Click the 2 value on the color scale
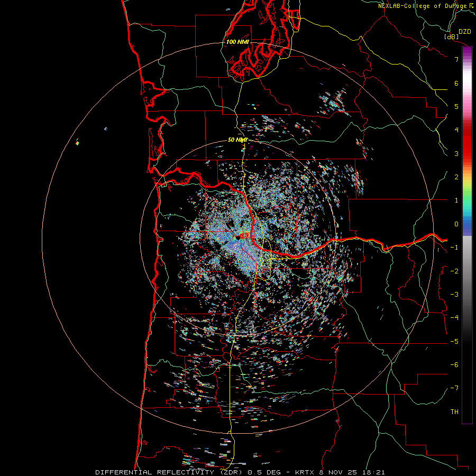This screenshot has height=476, width=476. point(456,177)
